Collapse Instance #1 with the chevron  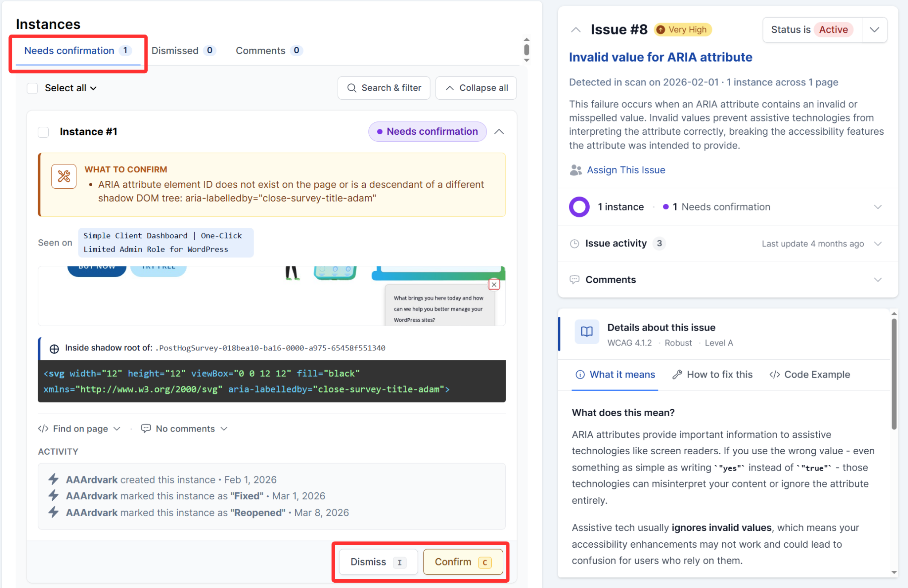pyautogui.click(x=499, y=132)
